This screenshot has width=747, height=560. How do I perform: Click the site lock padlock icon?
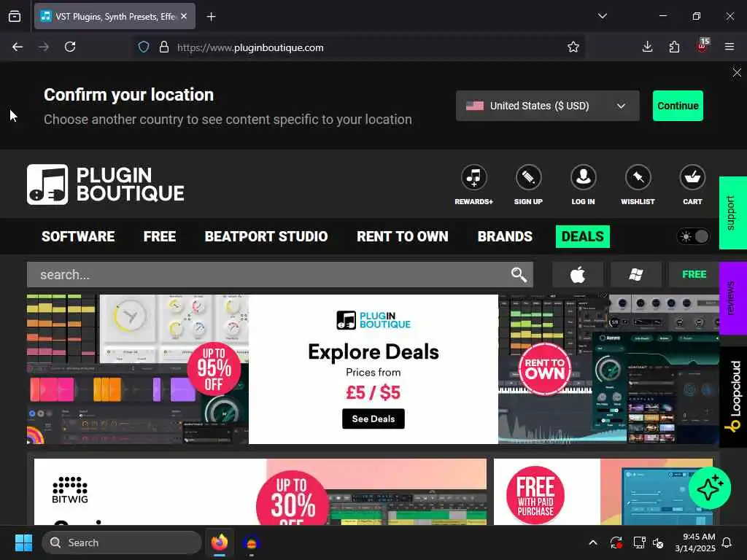coord(164,47)
